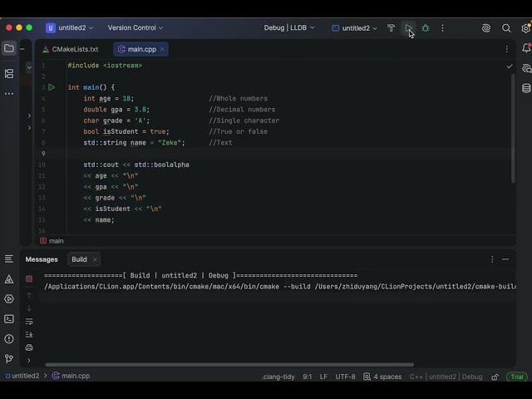Click C++ | untitled2 | Debug context widget
This screenshot has height=399, width=532.
click(446, 377)
